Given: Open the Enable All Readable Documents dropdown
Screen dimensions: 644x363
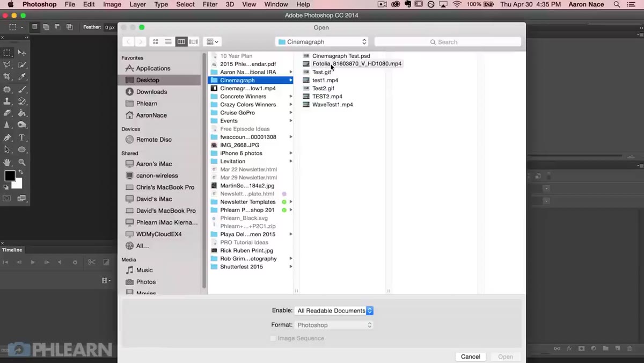Looking at the screenshot, I should tap(334, 310).
